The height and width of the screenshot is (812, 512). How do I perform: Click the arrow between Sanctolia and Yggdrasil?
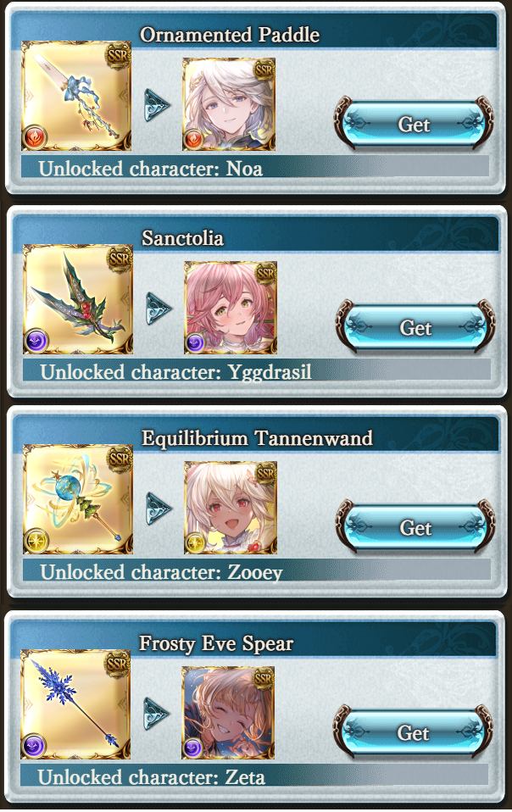pyautogui.click(x=159, y=309)
